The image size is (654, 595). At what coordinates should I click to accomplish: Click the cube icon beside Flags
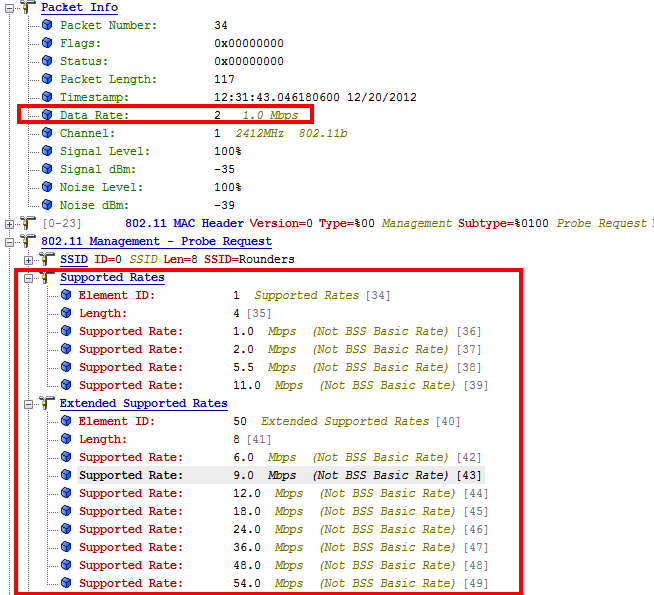[x=47, y=43]
